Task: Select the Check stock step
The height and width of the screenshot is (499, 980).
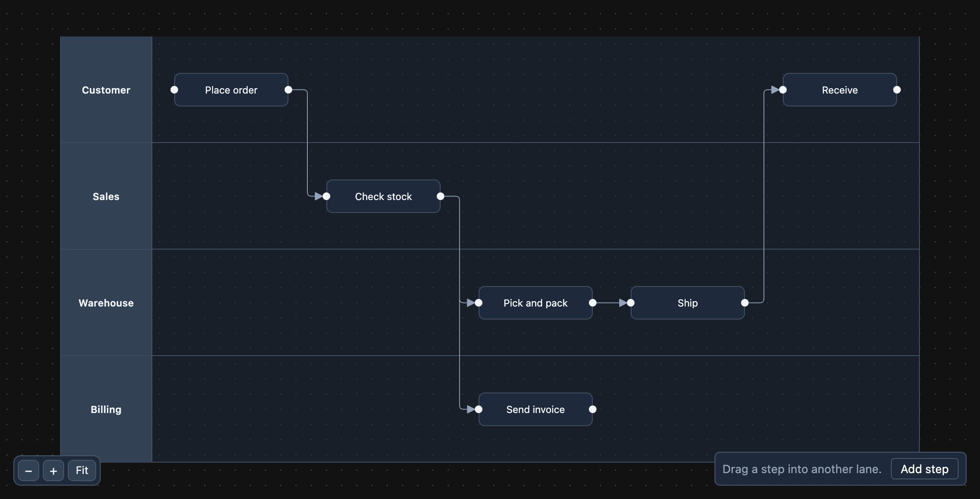Action: pos(384,196)
